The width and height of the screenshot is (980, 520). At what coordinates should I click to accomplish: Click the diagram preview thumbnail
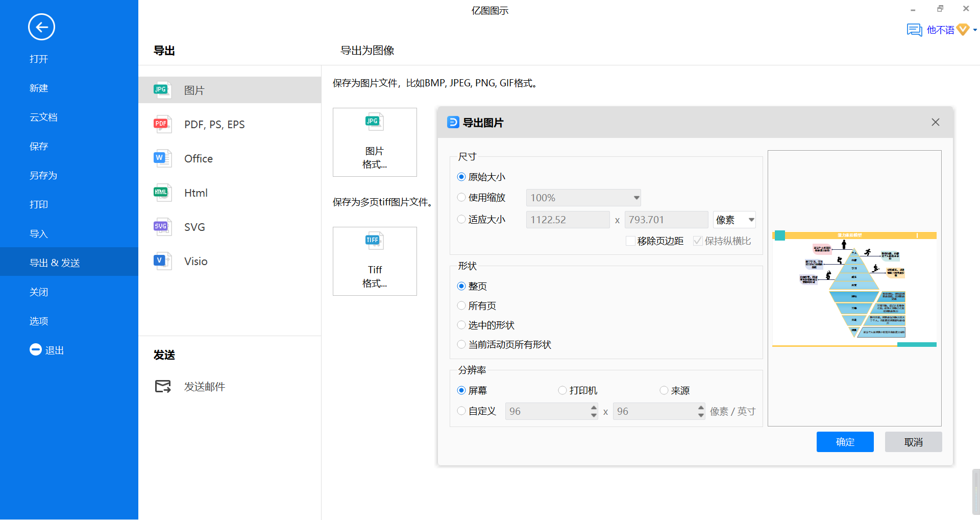pyautogui.click(x=854, y=289)
